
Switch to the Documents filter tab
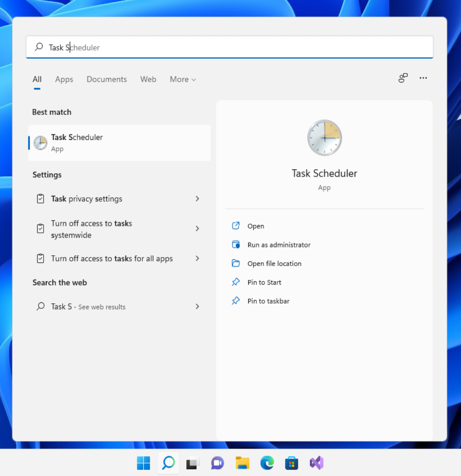107,79
